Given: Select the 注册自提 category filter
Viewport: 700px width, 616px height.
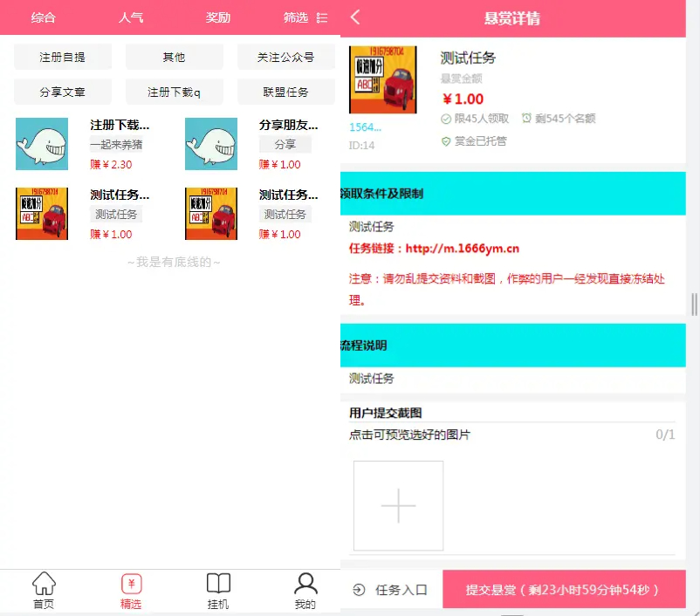Looking at the screenshot, I should [63, 57].
